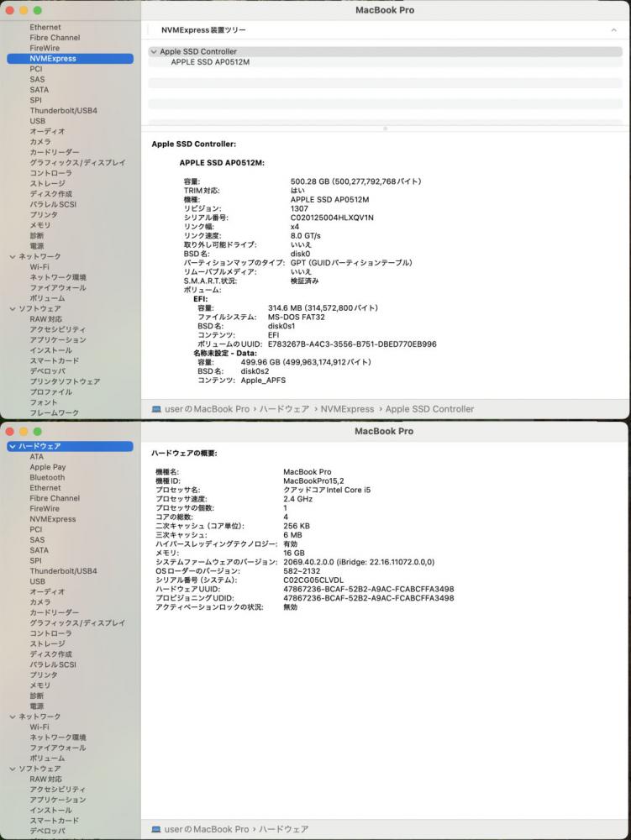Image resolution: width=631 pixels, height=840 pixels.
Task: Select NVMExpress in top window sidebar
Action: (71, 59)
